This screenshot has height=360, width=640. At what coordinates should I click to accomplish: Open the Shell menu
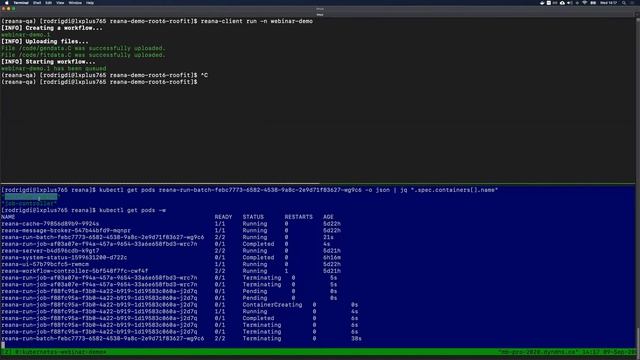[x=37, y=2]
